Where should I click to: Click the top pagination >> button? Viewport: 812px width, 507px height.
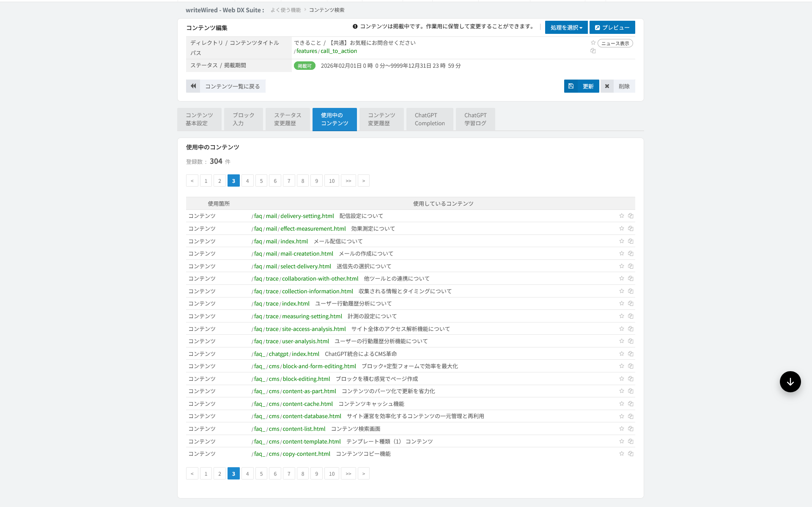pos(348,181)
